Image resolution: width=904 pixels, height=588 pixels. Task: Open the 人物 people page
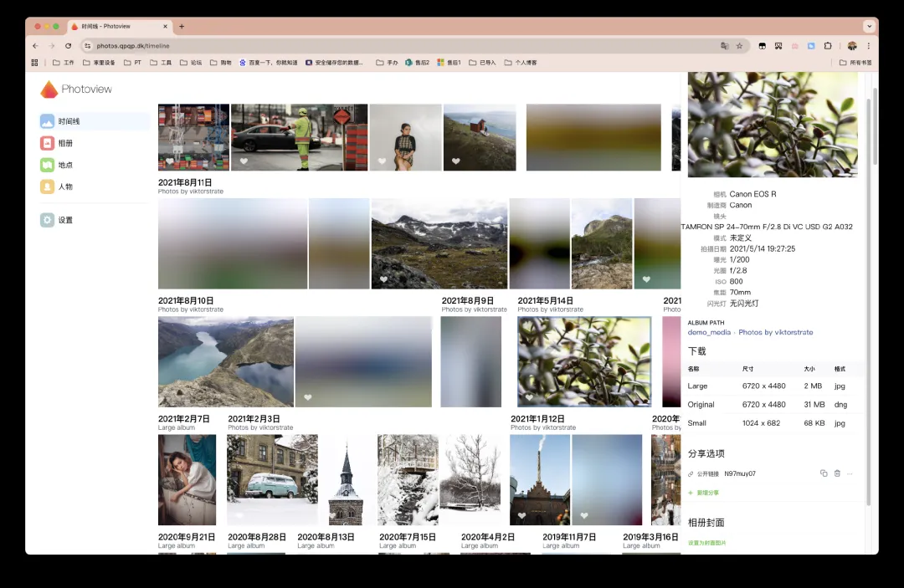coord(65,187)
